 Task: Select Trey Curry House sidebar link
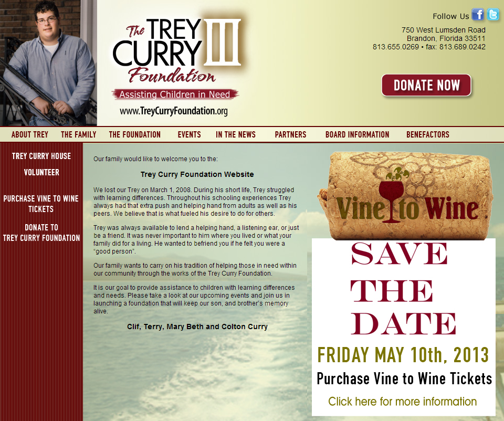point(41,156)
